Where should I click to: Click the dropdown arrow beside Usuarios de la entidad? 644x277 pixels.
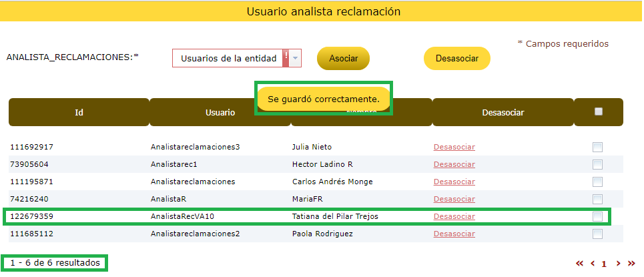click(x=296, y=59)
